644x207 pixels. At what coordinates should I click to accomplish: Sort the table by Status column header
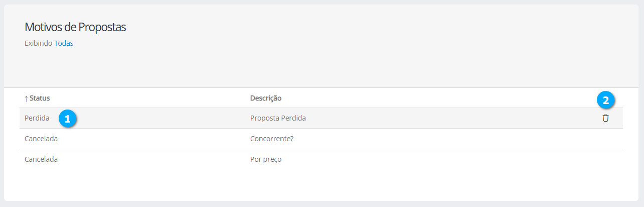(x=40, y=98)
